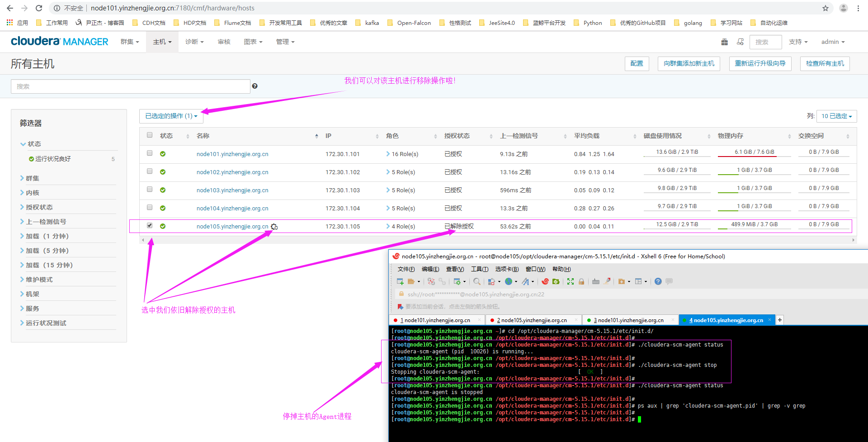Viewport: 868px width, 442px height.
Task: Expand the 群集 filter section
Action: point(29,178)
